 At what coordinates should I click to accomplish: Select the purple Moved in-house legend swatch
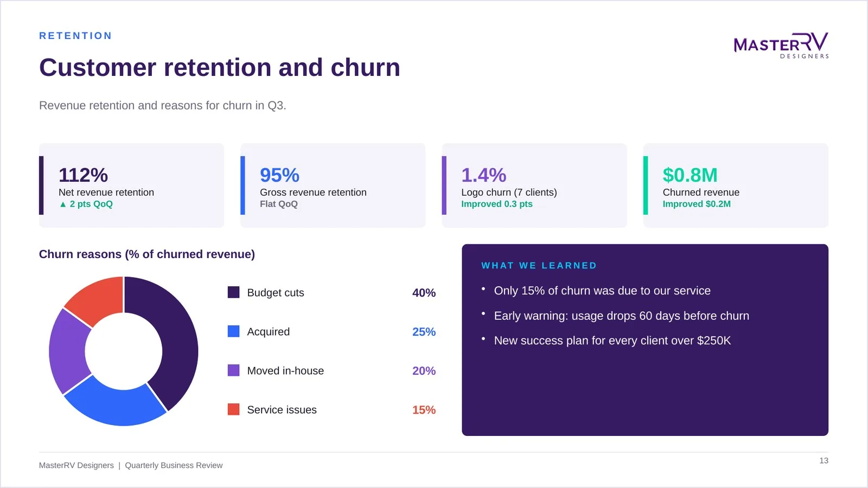[234, 370]
